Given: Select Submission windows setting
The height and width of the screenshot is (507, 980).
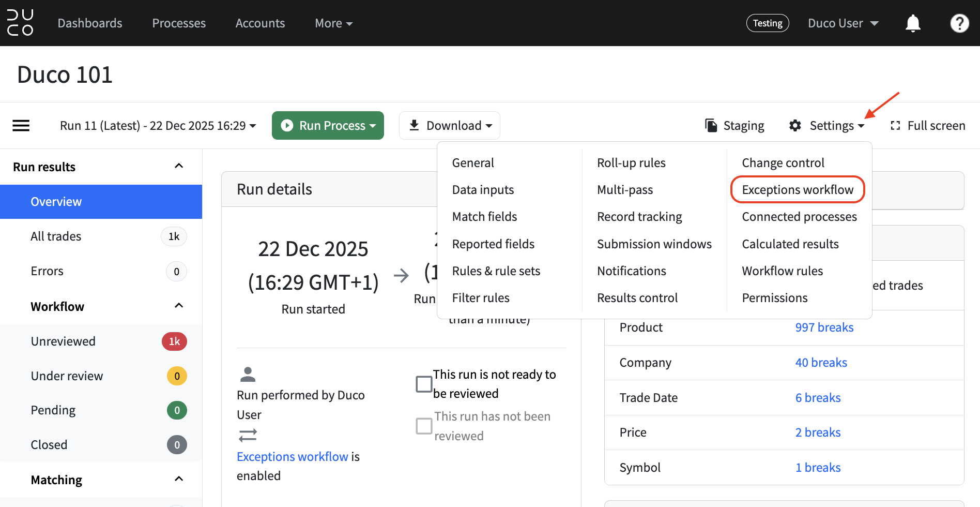Looking at the screenshot, I should 654,244.
